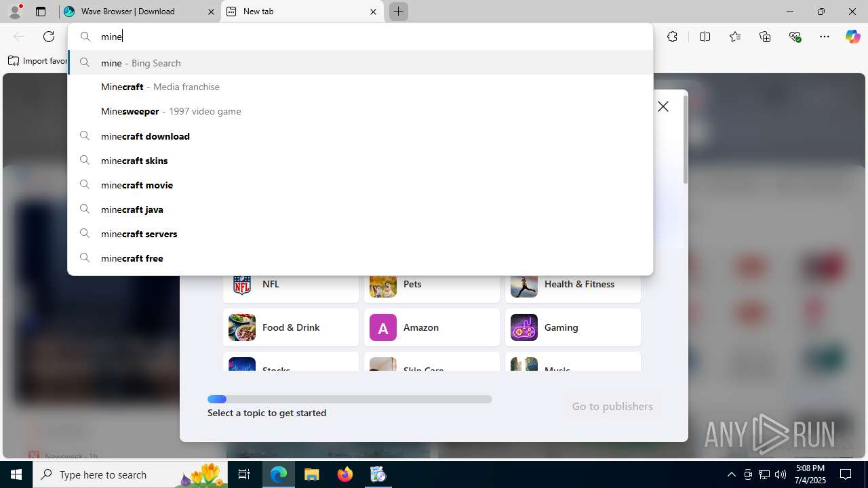Screen dimensions: 868x488
Task: Click the Food & Drink thumbnail image
Action: click(242, 327)
